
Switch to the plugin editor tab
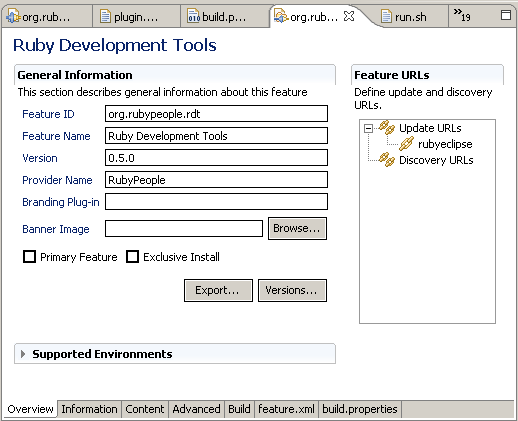pos(136,17)
